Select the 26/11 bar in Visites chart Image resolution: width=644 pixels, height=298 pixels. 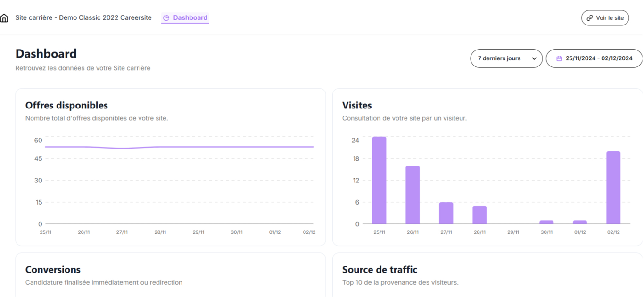click(413, 195)
